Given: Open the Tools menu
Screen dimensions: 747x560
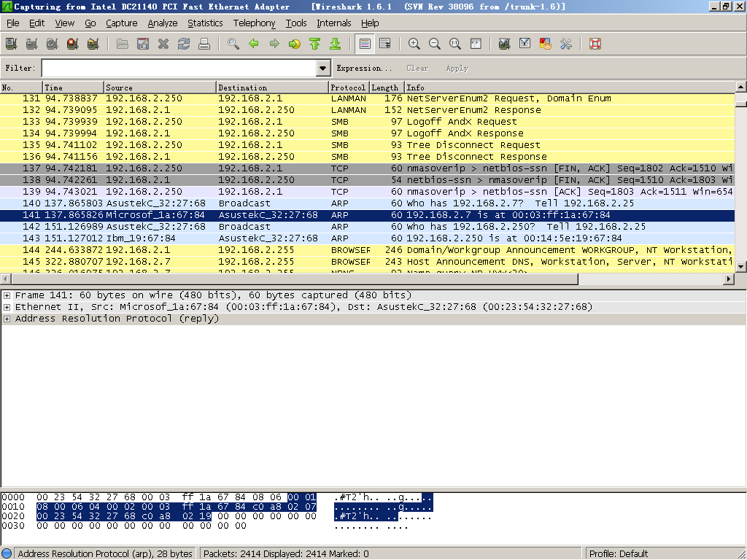Looking at the screenshot, I should coord(296,23).
